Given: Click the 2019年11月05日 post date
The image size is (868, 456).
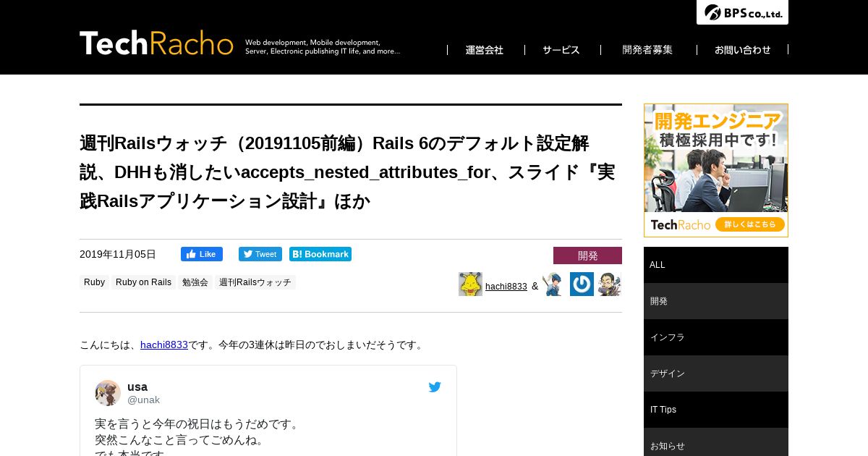Looking at the screenshot, I should click(118, 254).
